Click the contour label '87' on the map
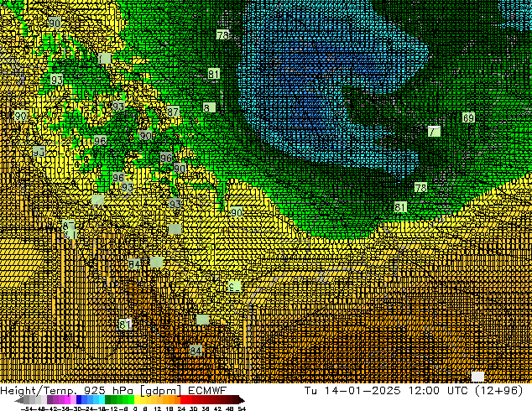532x411 pixels. 173,112
